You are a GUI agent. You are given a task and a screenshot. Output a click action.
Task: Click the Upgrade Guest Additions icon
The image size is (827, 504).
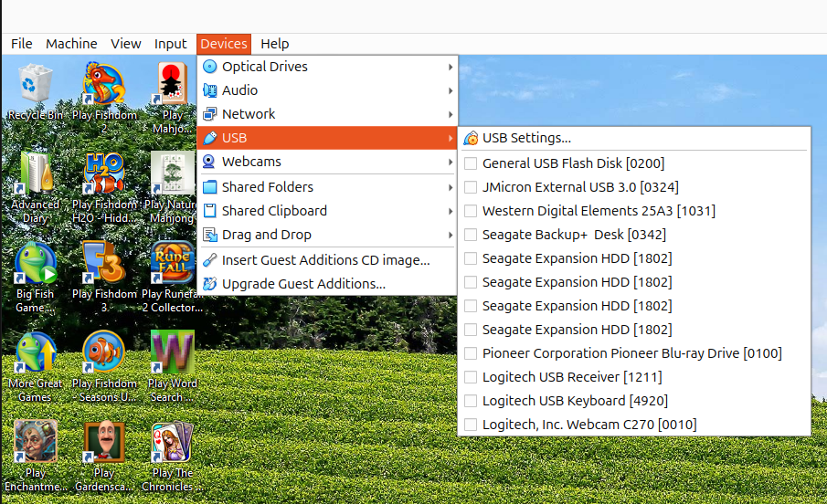pos(210,284)
